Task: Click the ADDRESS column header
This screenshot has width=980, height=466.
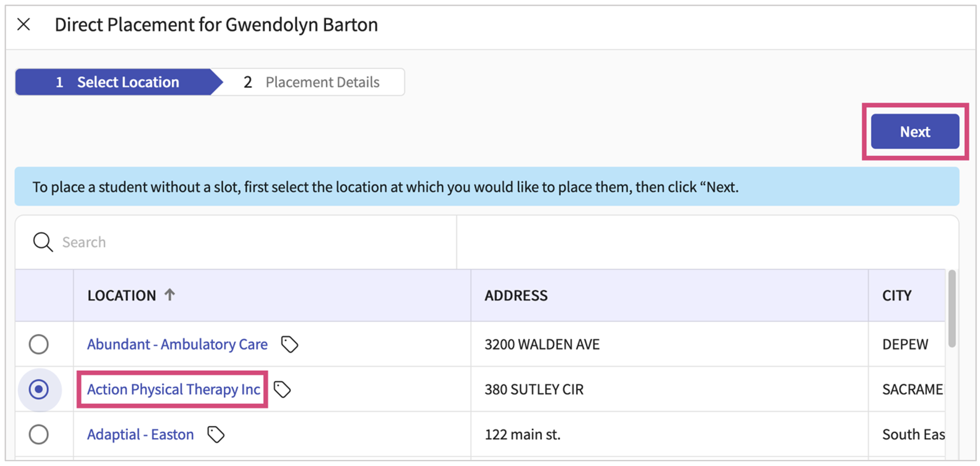Action: pyautogui.click(x=516, y=296)
